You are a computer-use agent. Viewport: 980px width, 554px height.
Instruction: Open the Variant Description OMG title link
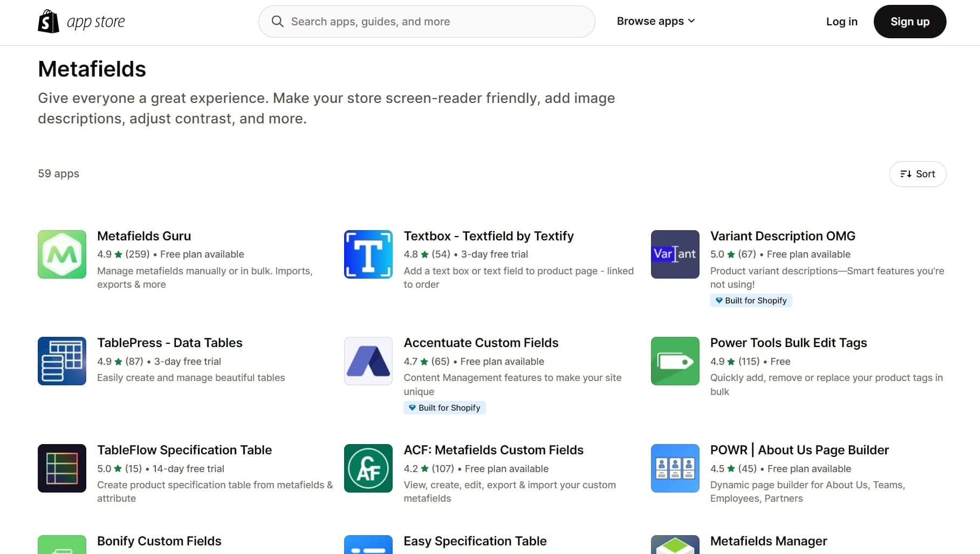(783, 236)
